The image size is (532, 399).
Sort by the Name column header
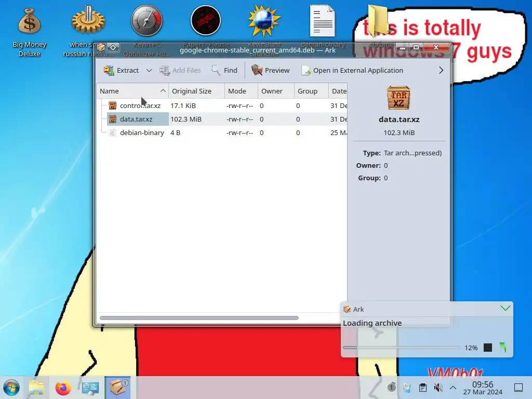(132, 91)
